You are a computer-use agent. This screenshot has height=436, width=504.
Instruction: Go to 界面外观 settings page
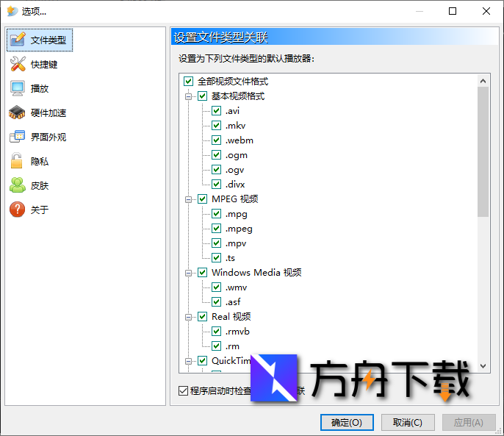[48, 137]
